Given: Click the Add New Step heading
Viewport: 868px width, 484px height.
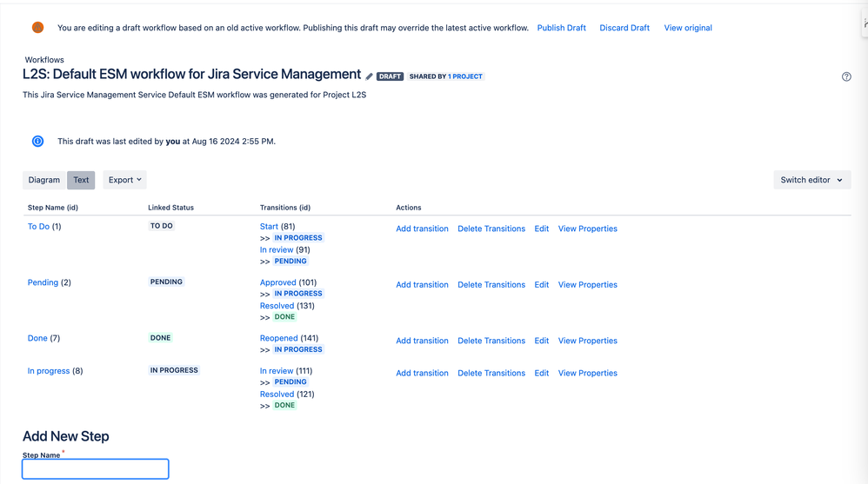Looking at the screenshot, I should click(x=66, y=436).
